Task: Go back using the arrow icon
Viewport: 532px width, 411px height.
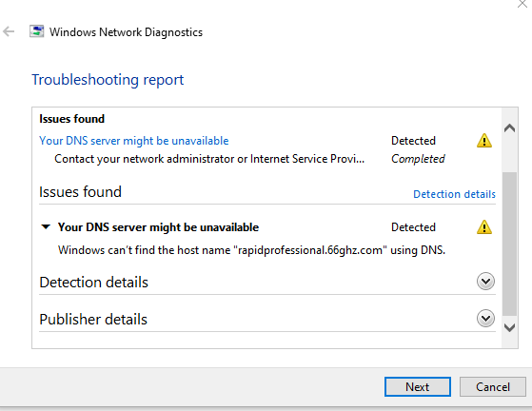Action: tap(9, 32)
